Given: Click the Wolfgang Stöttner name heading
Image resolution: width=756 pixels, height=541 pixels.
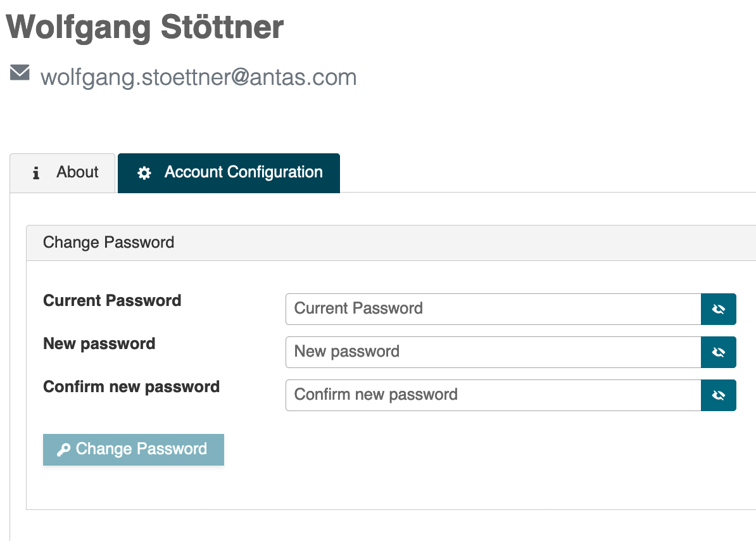Looking at the screenshot, I should [145, 27].
